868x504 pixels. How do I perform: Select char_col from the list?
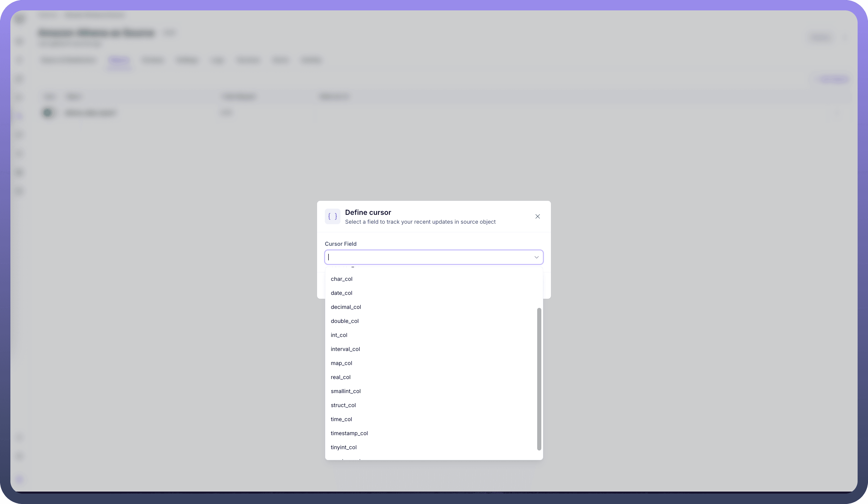pos(341,279)
